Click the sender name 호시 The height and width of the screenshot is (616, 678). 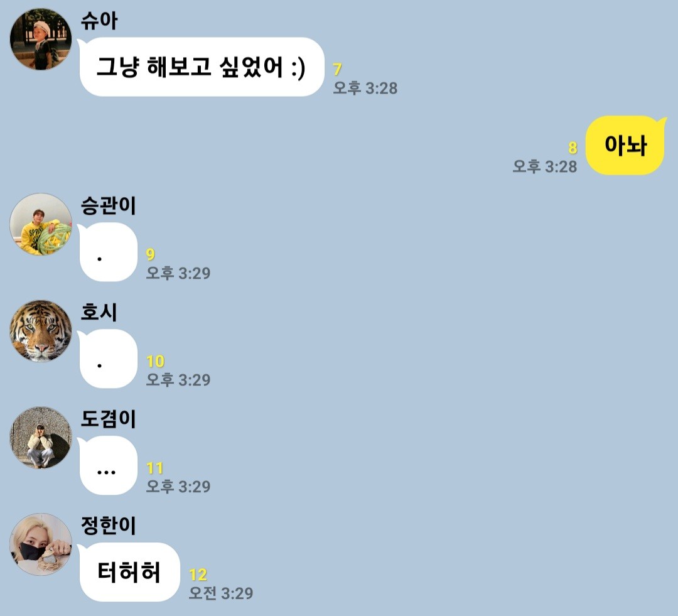(99, 312)
